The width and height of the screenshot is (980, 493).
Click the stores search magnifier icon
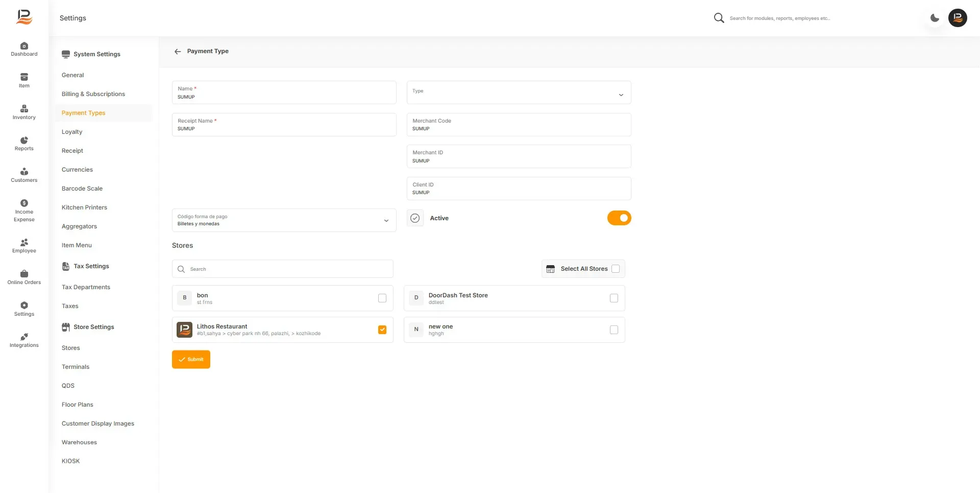click(181, 269)
